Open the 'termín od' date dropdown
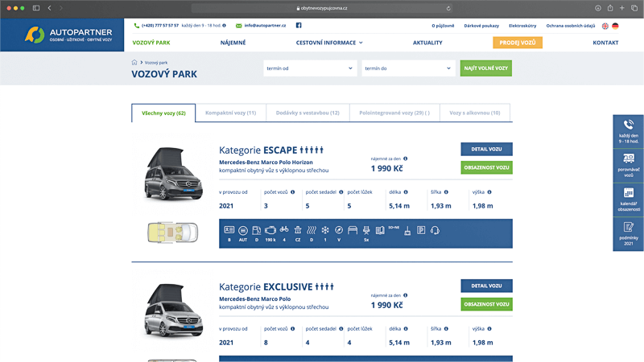Image resolution: width=644 pixels, height=362 pixels. (310, 68)
